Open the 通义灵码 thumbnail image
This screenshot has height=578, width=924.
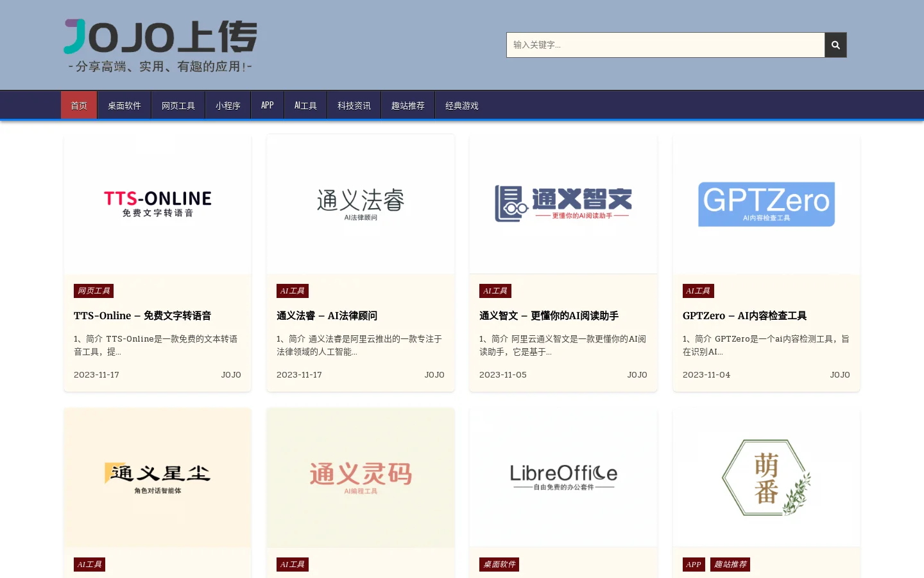click(x=361, y=478)
